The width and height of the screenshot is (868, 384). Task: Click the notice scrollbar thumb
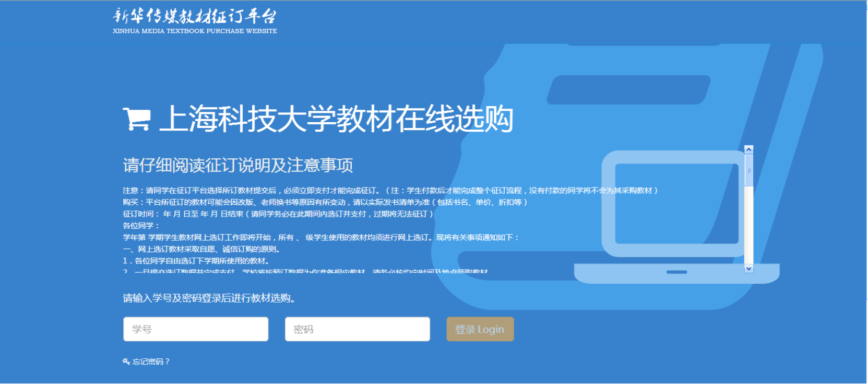(x=748, y=170)
